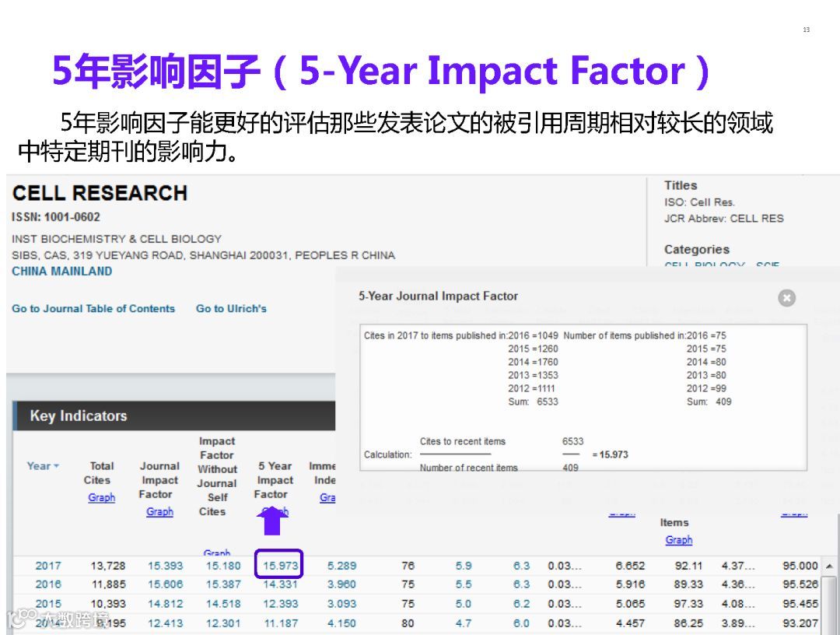Viewport: 840px width, 635px height.
Task: Click the 95.000 value in 2017 row
Action: point(800,566)
